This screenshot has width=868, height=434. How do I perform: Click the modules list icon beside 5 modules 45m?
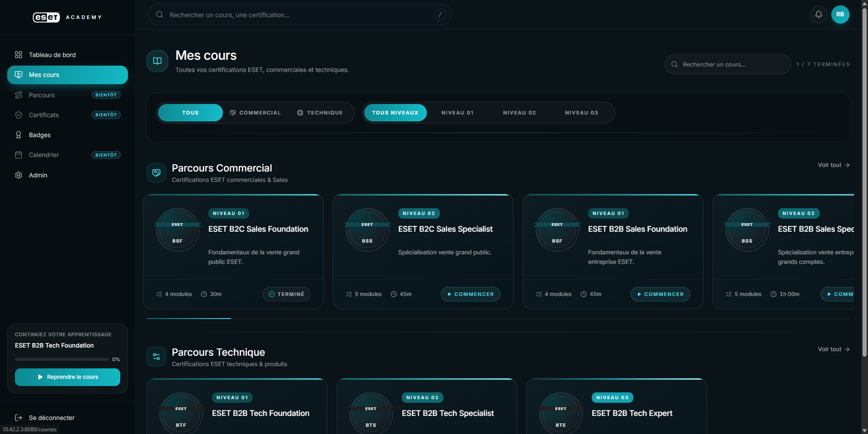tap(349, 294)
